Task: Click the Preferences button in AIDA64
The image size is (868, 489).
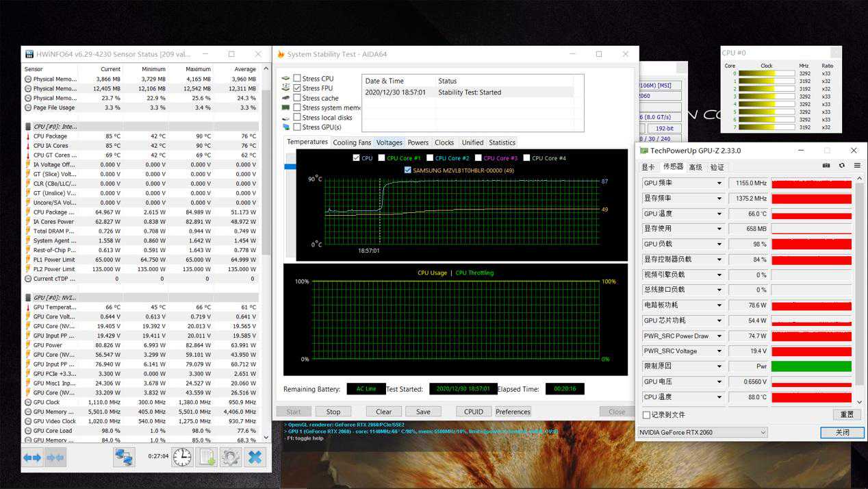Action: click(x=513, y=412)
